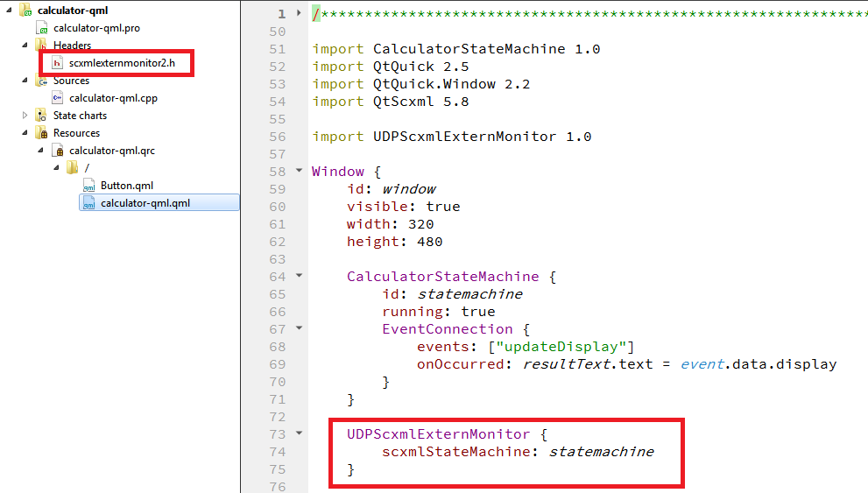Click the calculator-qml.pro file icon
This screenshot has width=868, height=493.
41,28
